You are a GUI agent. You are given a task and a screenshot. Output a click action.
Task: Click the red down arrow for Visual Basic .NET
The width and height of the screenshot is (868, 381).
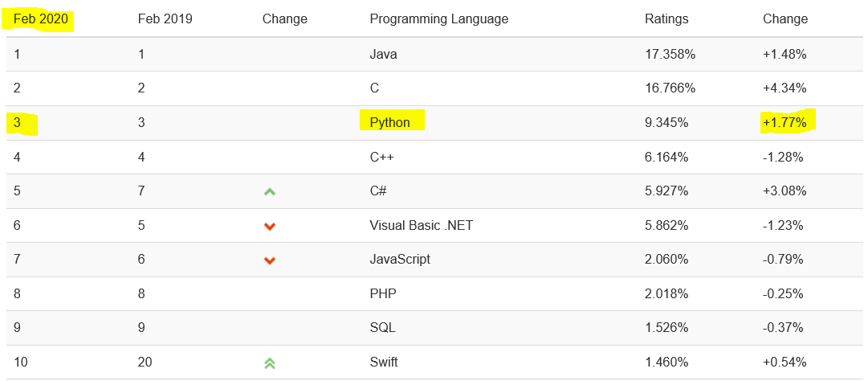coord(270,226)
